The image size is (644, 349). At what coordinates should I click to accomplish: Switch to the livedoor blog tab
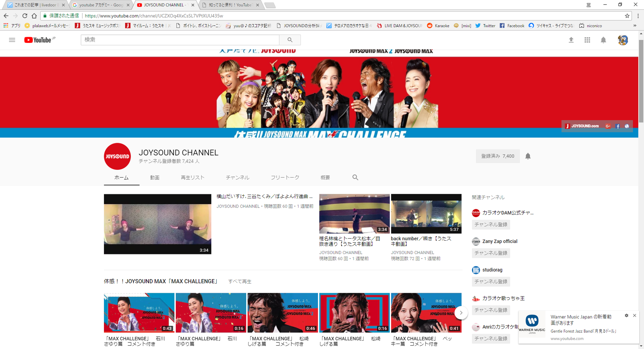pos(36,5)
